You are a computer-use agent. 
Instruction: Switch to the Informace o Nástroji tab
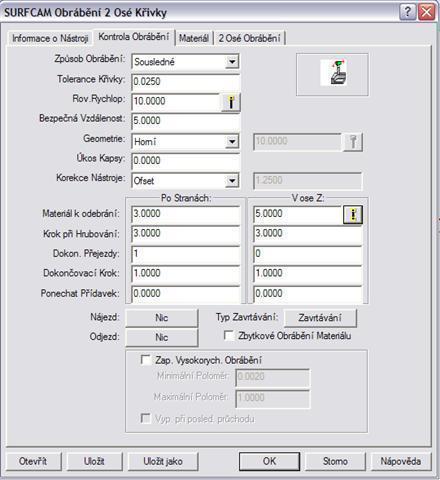[x=50, y=38]
